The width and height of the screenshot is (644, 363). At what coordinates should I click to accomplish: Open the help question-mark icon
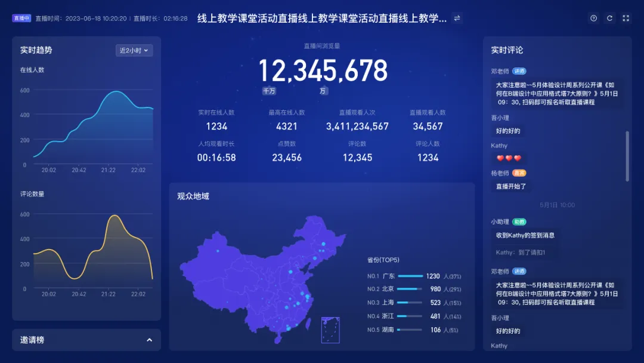click(593, 18)
